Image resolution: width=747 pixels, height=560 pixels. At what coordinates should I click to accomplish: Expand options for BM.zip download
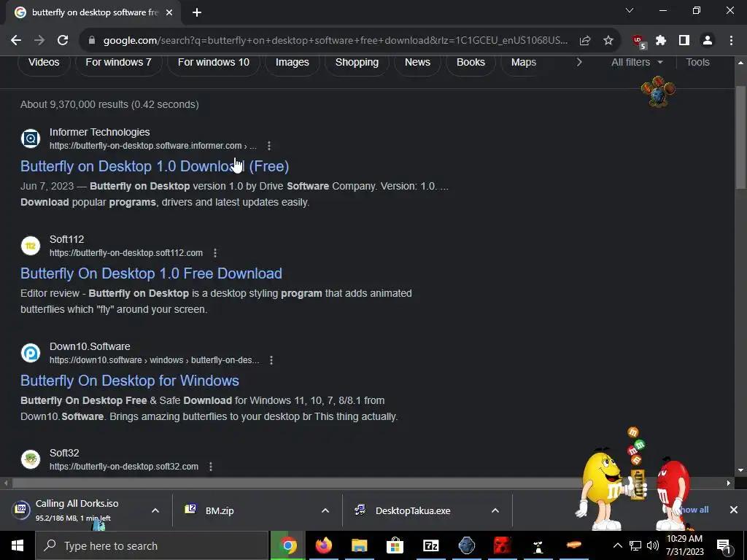[325, 510]
